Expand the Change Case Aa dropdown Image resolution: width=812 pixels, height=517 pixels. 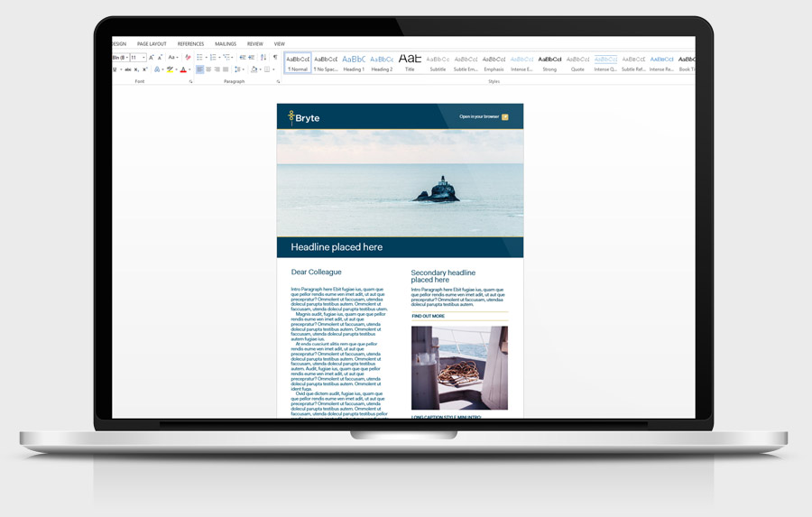172,58
